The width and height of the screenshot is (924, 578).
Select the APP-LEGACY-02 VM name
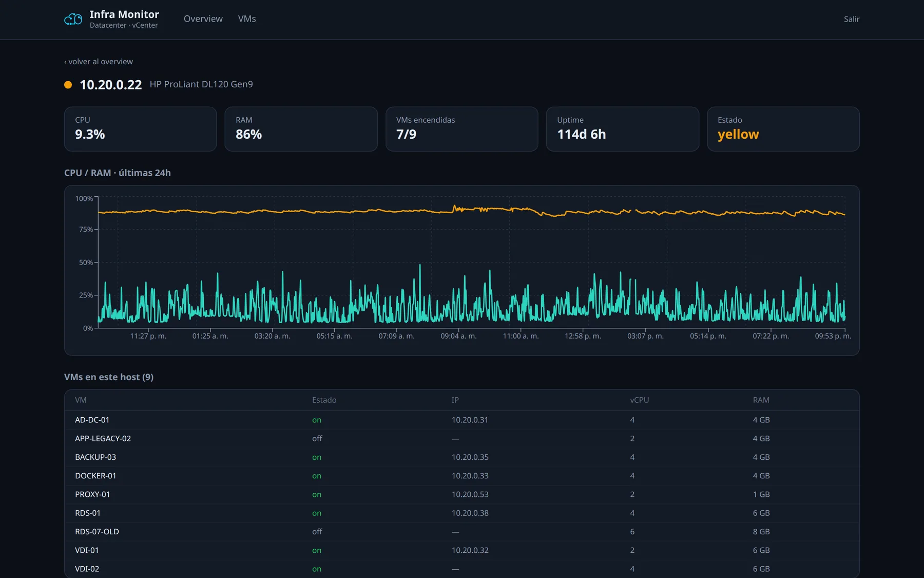[x=103, y=439]
